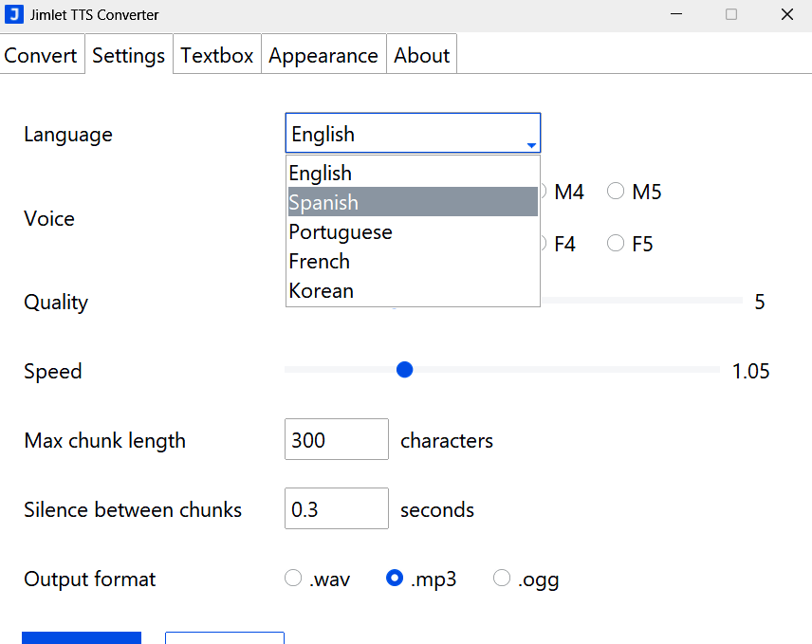Click the Max chunk length input field
812x644 pixels.
pyautogui.click(x=336, y=439)
